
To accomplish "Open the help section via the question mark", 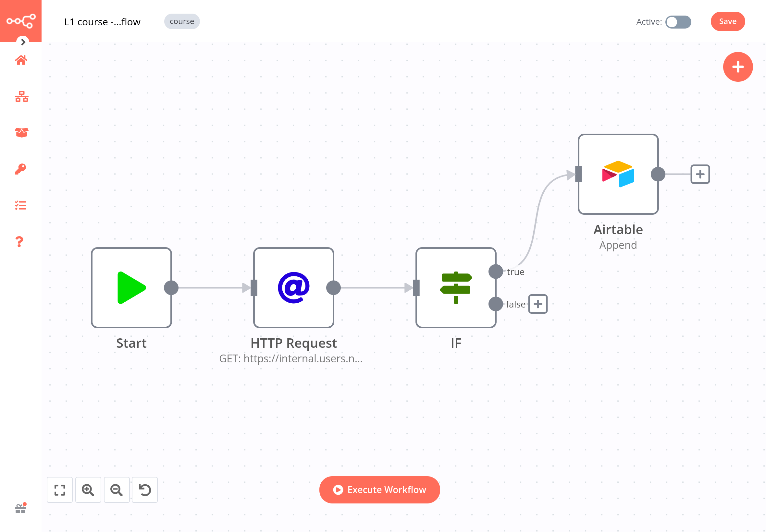I will (19, 241).
